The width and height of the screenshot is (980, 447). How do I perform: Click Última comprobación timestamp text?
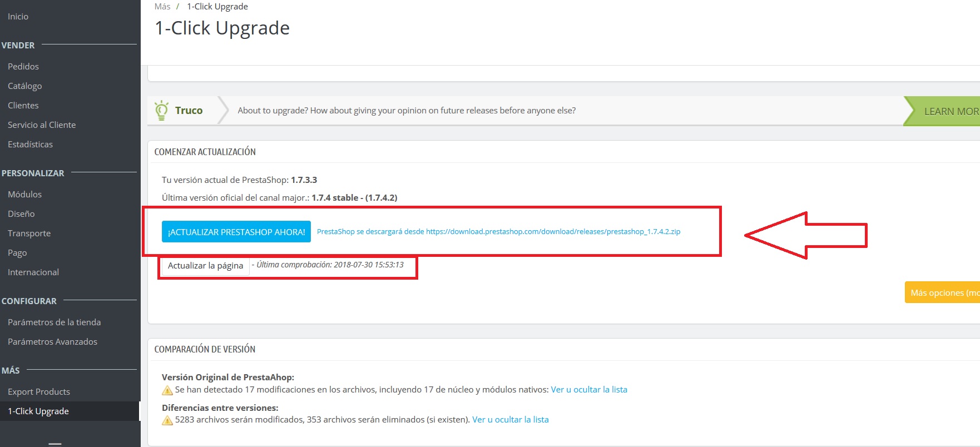pos(330,265)
